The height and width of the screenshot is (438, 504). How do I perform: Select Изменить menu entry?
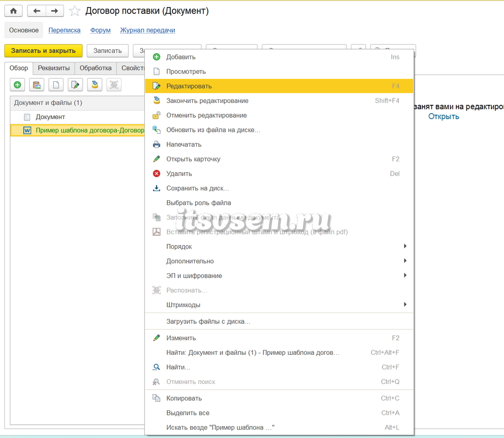tap(279, 338)
